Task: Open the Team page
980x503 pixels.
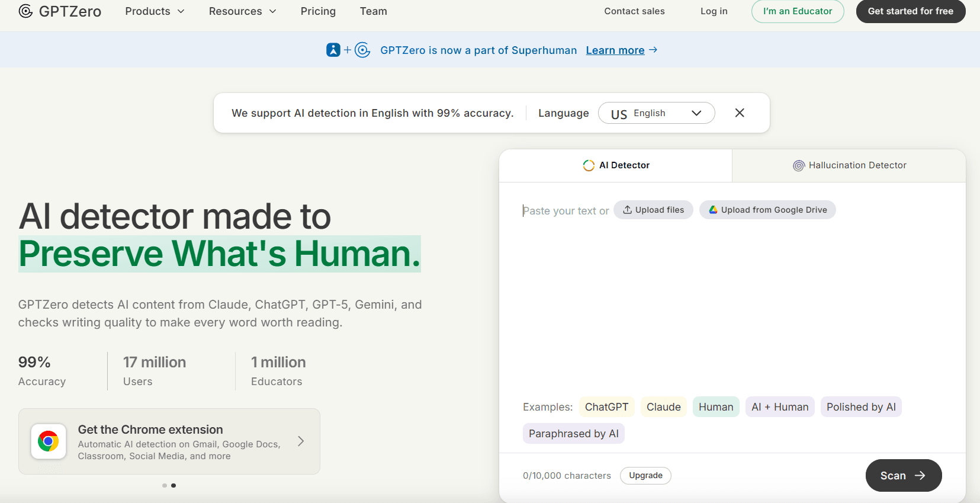Action: (x=374, y=11)
